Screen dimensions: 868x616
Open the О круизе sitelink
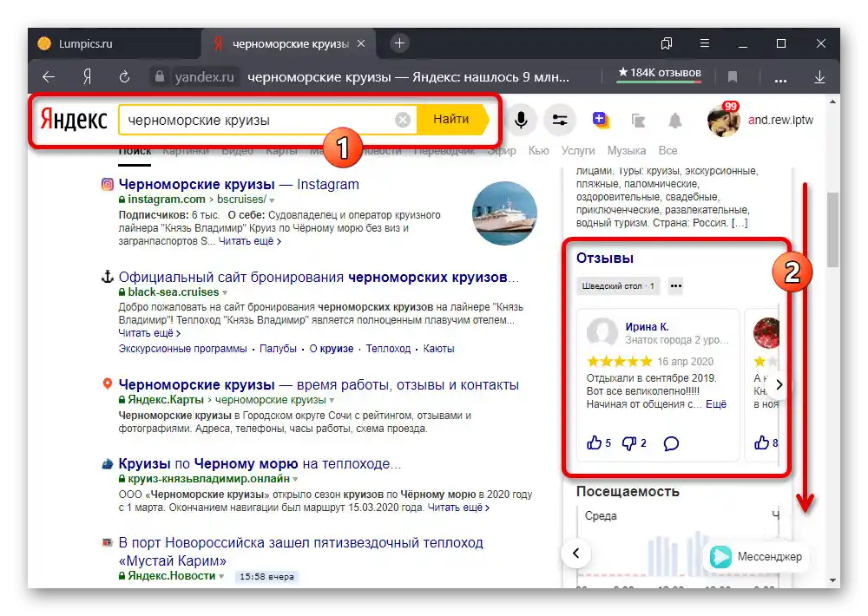[x=331, y=349]
